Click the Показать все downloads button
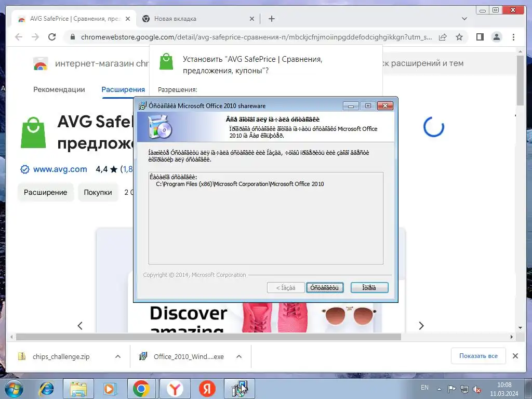Viewport: 532px width, 399px height. coord(478,356)
